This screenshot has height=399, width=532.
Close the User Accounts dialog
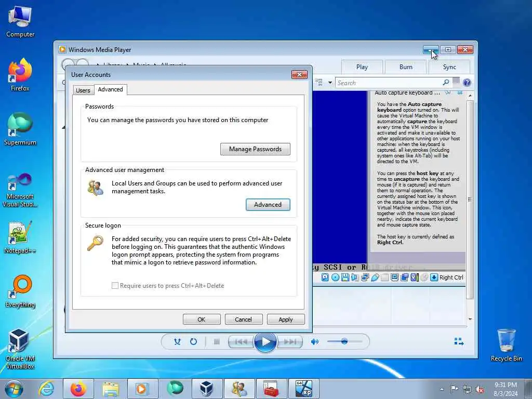299,74
